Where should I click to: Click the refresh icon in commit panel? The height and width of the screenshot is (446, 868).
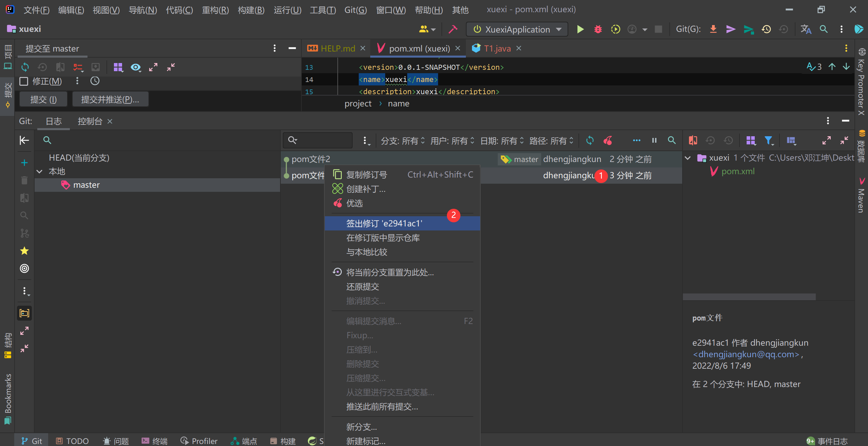tap(25, 67)
